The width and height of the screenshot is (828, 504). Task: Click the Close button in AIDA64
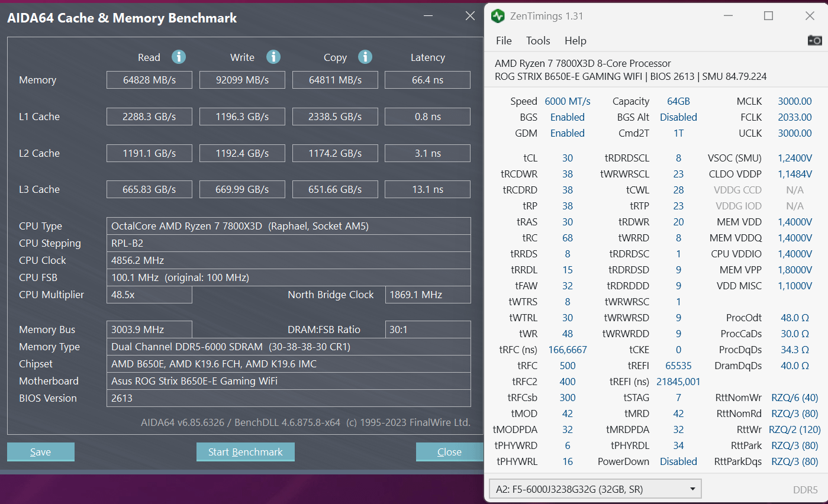point(449,452)
